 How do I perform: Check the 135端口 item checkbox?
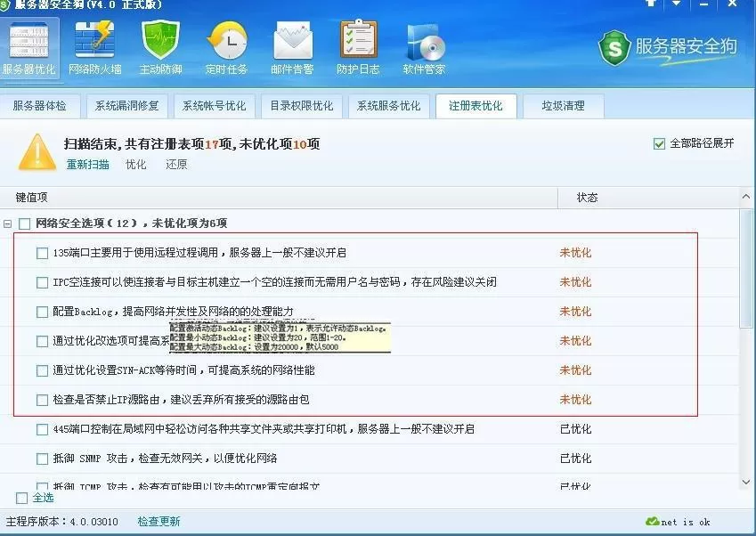(43, 253)
